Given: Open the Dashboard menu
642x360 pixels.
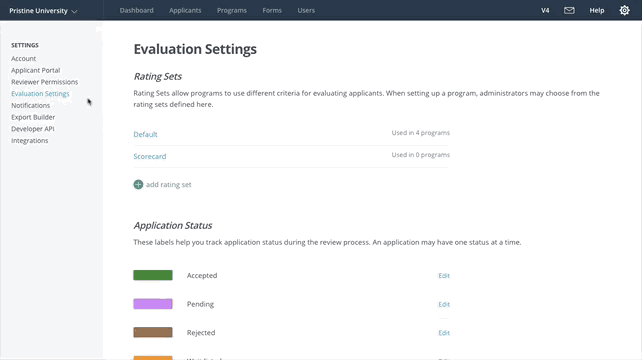Looking at the screenshot, I should 136,10.
